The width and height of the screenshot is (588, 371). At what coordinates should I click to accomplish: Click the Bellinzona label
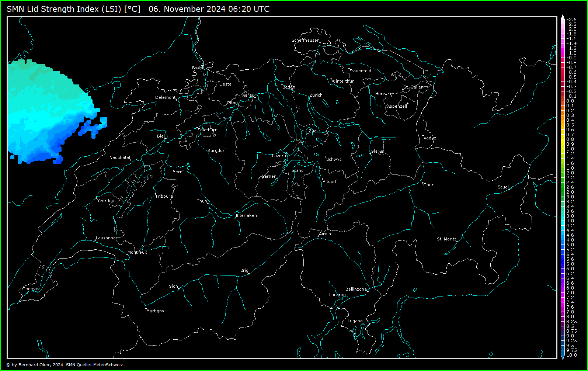point(356,289)
